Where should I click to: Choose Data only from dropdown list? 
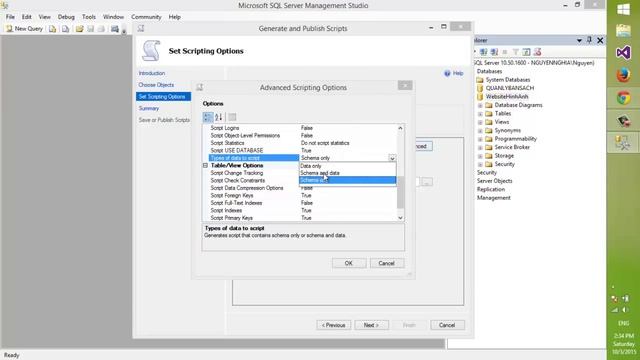(347, 166)
